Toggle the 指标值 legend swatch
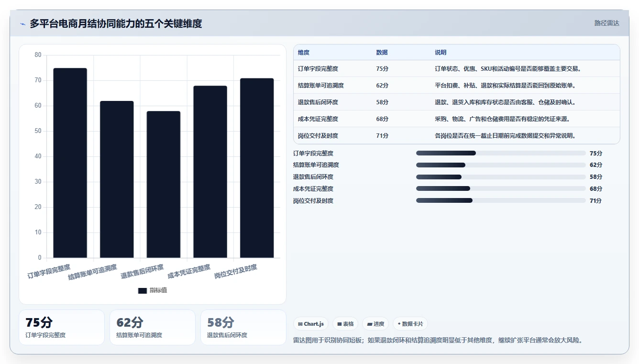The height and width of the screenshot is (364, 639). pyautogui.click(x=143, y=290)
